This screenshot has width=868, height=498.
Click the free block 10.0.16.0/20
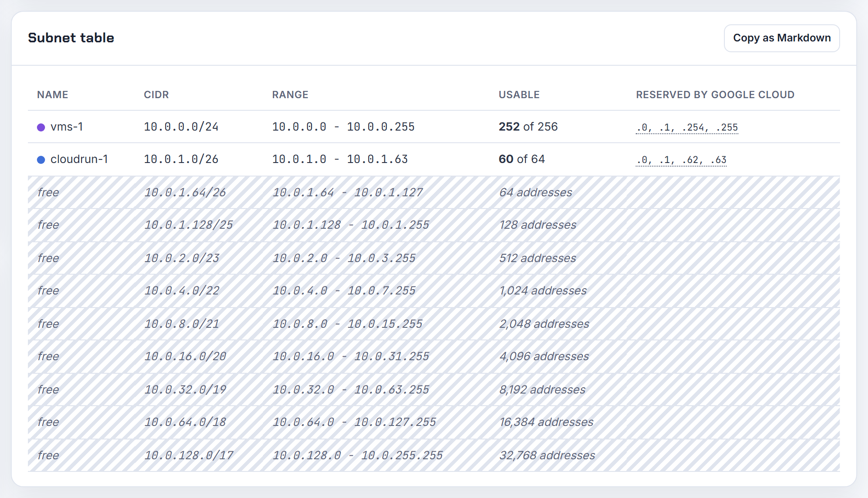pyautogui.click(x=434, y=357)
